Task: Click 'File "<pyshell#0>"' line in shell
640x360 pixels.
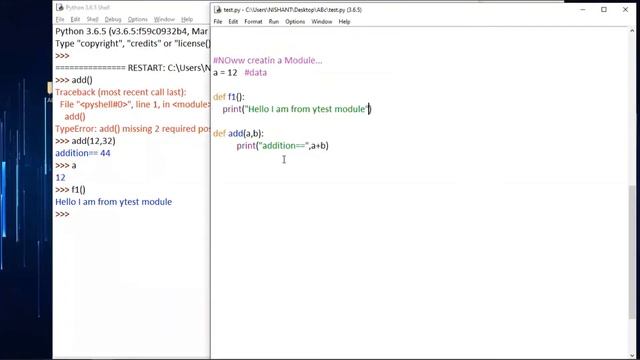Action: (135, 104)
